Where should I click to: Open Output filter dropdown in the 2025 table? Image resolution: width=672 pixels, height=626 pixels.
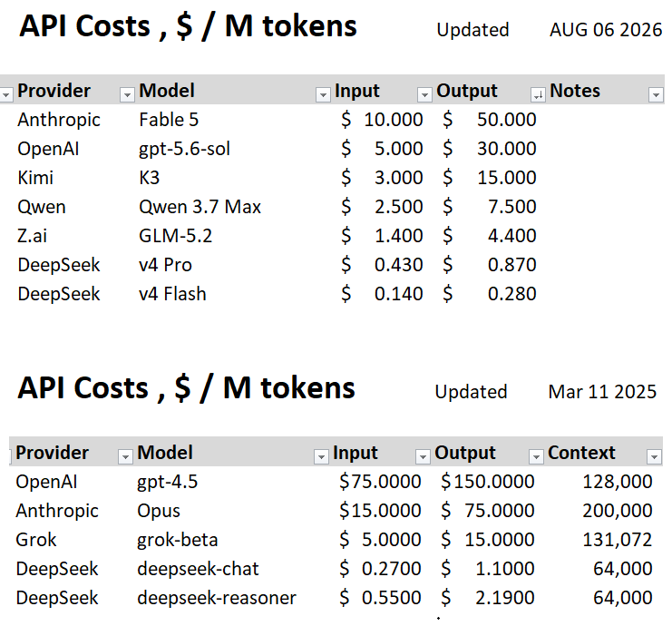click(x=536, y=456)
